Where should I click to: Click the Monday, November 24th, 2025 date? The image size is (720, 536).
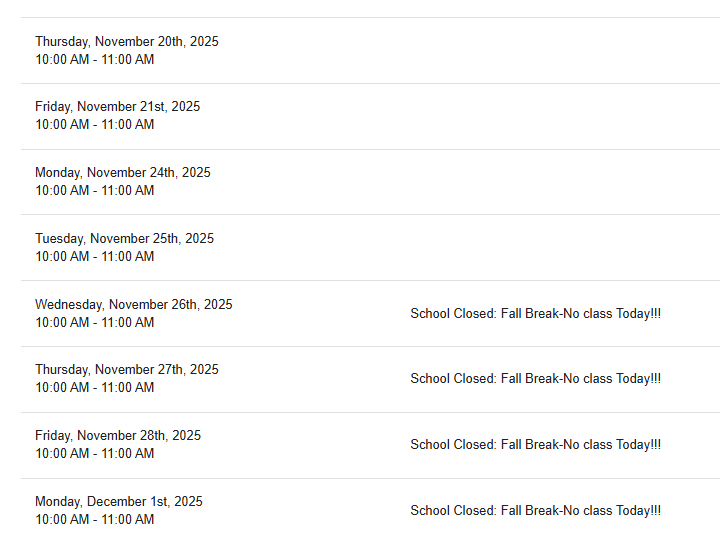[x=123, y=172]
